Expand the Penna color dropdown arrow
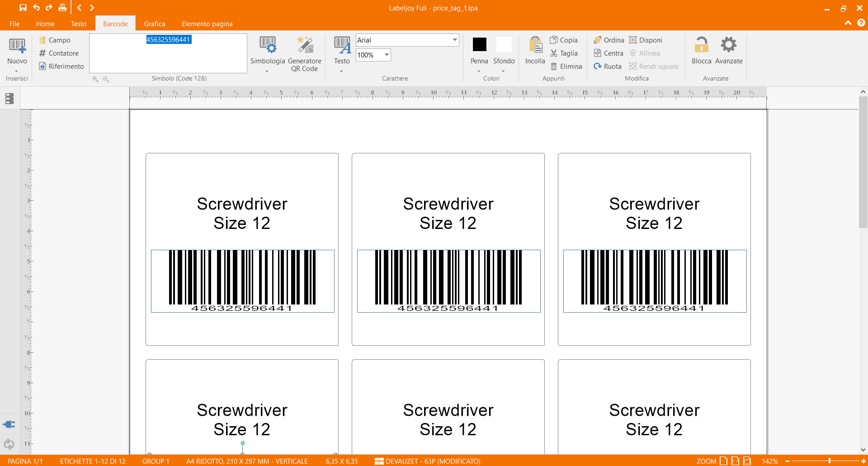 pos(479,71)
